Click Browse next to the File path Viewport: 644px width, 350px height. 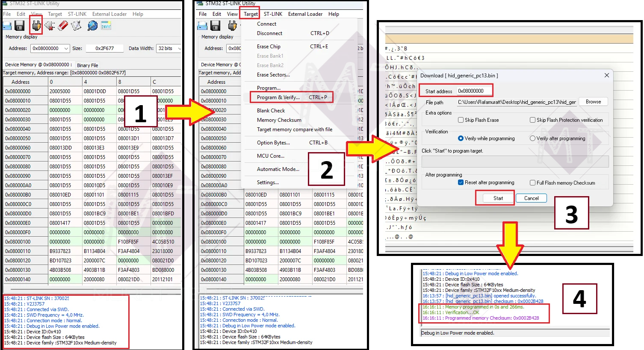(594, 102)
